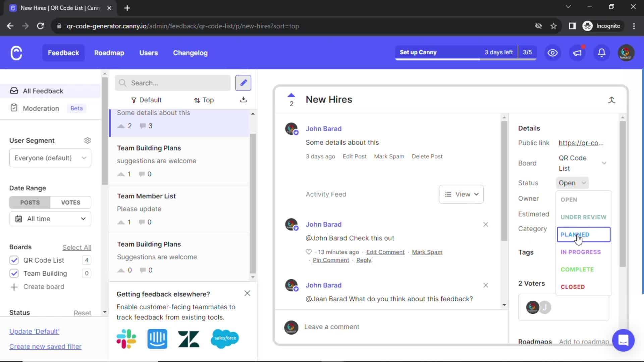644x362 pixels.
Task: Click the Intercom integration icon
Action: [x=157, y=339]
